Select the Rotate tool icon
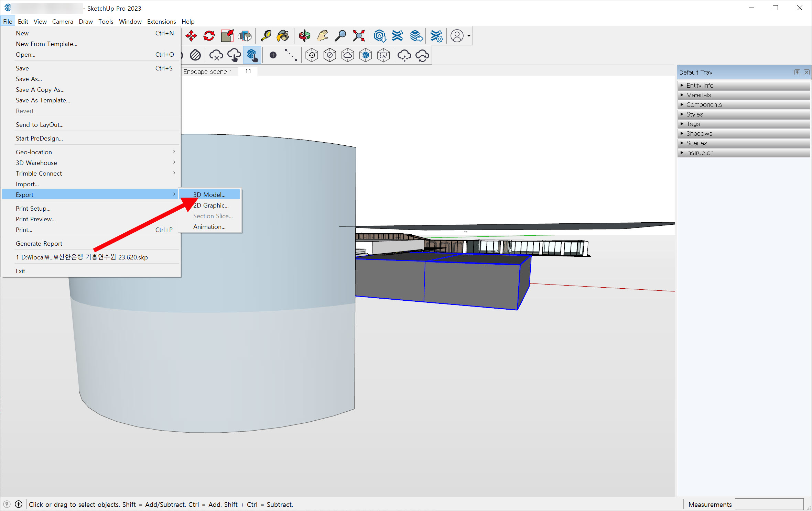Image resolution: width=812 pixels, height=511 pixels. [209, 36]
